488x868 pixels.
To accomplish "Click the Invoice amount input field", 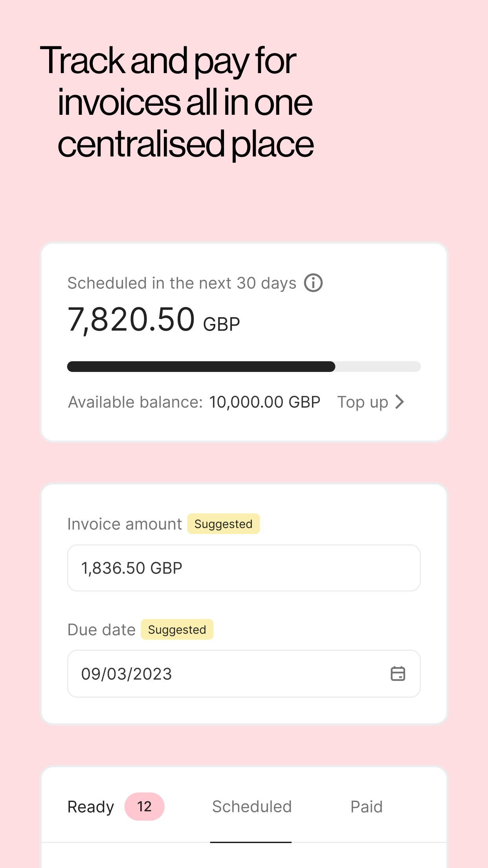I will pyautogui.click(x=244, y=568).
